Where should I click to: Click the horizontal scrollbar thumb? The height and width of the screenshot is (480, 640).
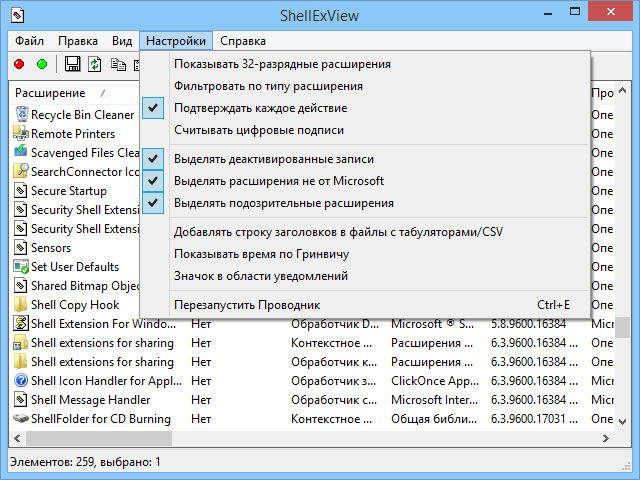(x=99, y=438)
